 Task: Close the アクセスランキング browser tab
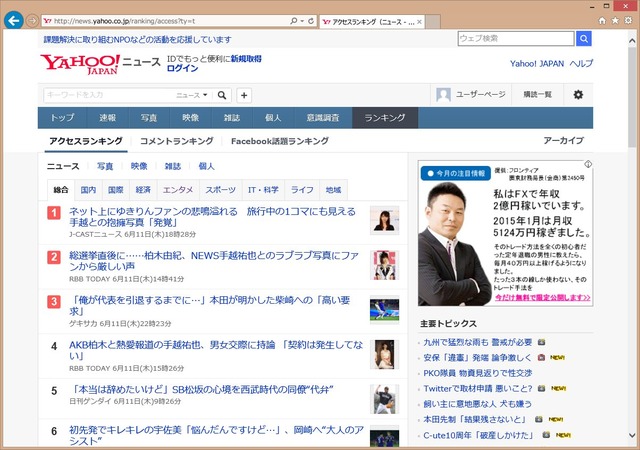[419, 22]
